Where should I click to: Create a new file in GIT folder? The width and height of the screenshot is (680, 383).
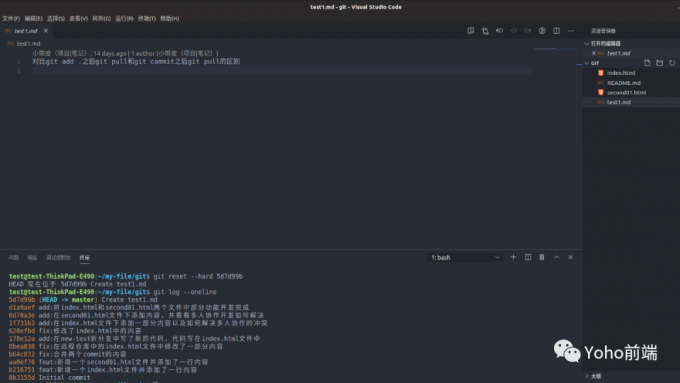pyautogui.click(x=647, y=63)
